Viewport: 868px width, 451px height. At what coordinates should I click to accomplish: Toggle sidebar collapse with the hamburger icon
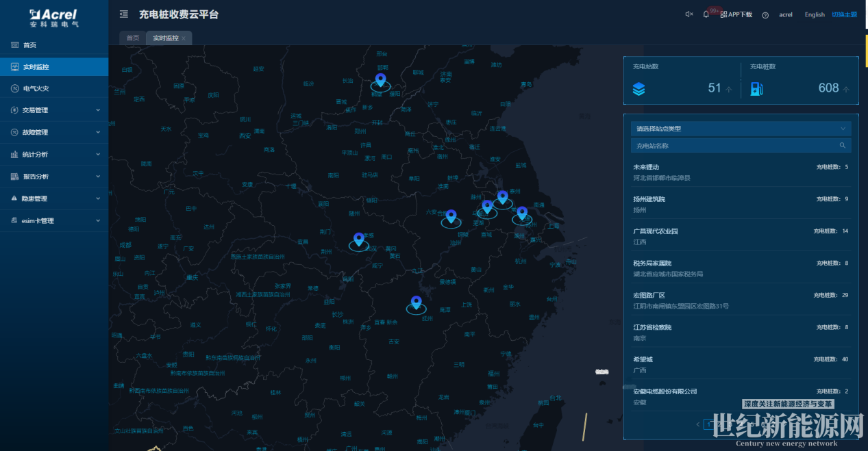coord(124,14)
